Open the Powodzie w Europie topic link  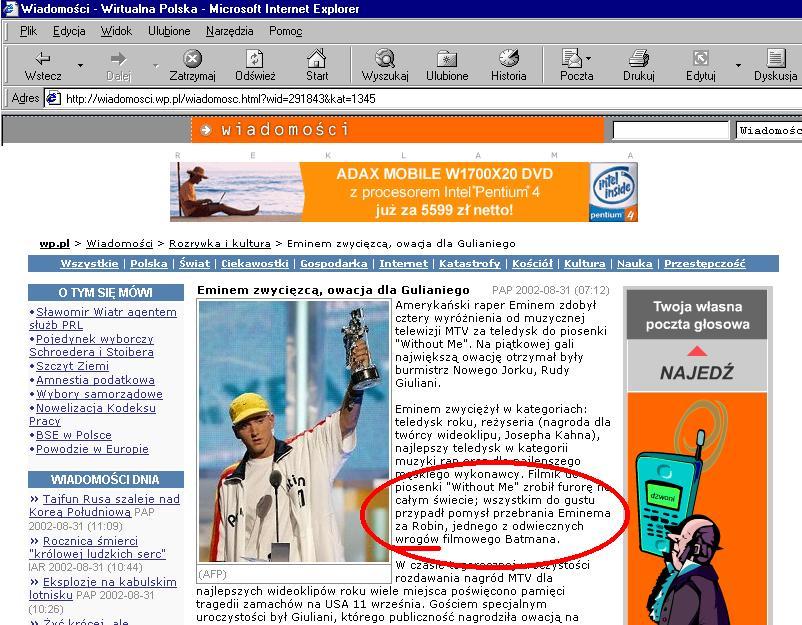(x=92, y=449)
